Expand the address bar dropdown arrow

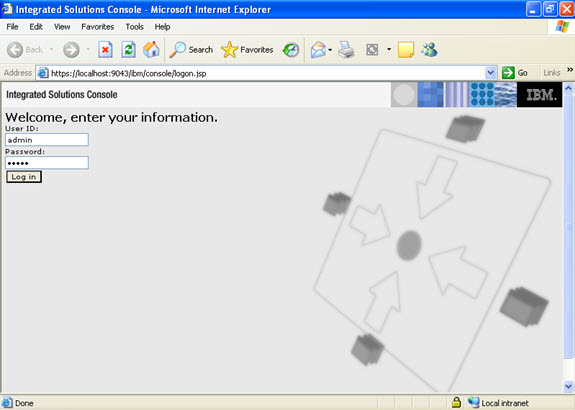pos(490,73)
